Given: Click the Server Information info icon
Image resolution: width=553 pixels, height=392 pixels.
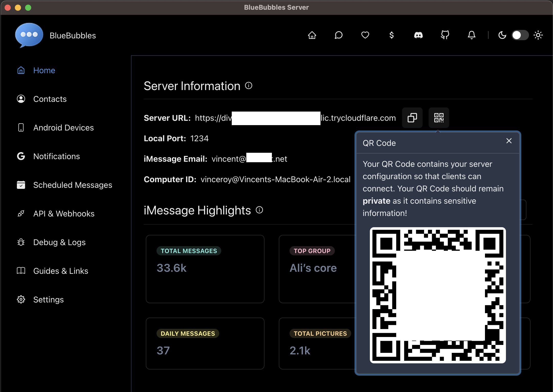Looking at the screenshot, I should [248, 85].
